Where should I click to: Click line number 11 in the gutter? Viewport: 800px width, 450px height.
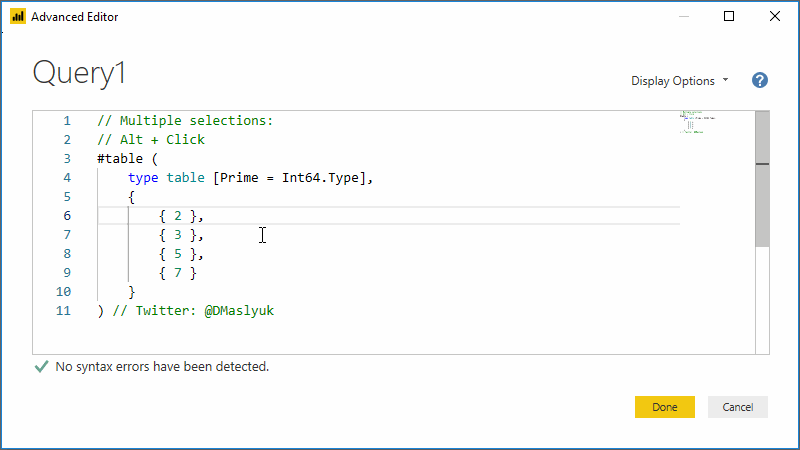tap(63, 311)
